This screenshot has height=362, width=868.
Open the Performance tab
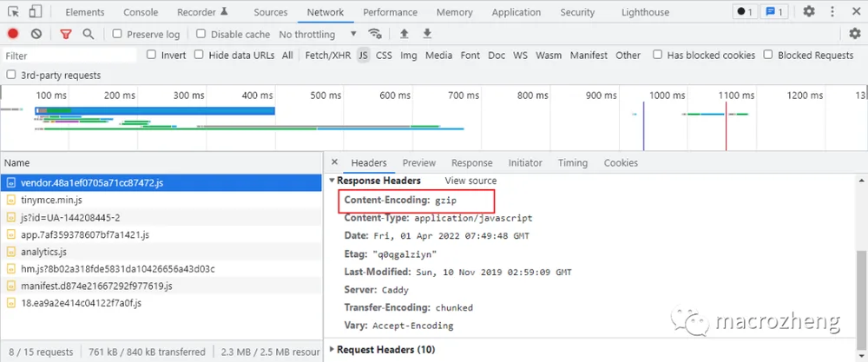point(391,12)
